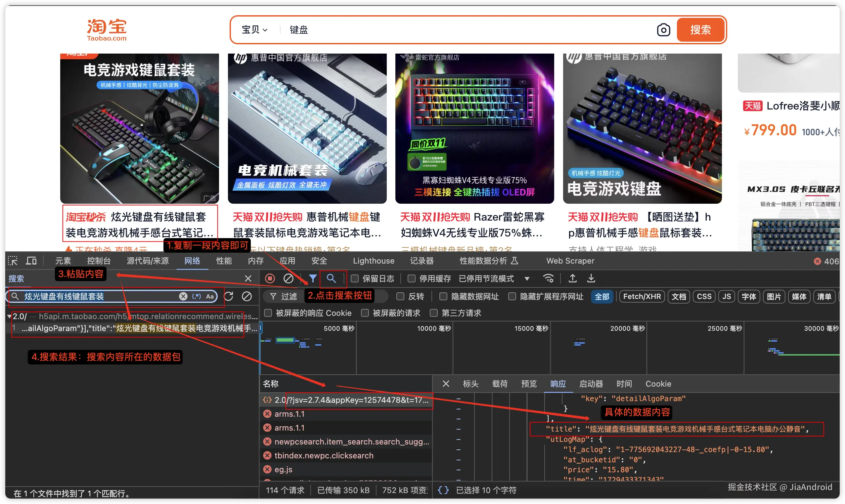Click the export HAR download icon
The image size is (845, 504).
591,278
